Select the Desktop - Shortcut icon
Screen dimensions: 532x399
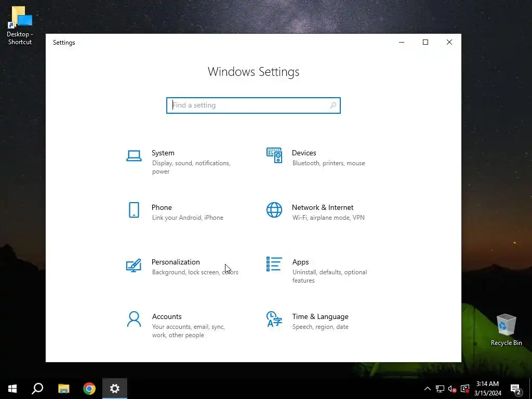(x=20, y=26)
